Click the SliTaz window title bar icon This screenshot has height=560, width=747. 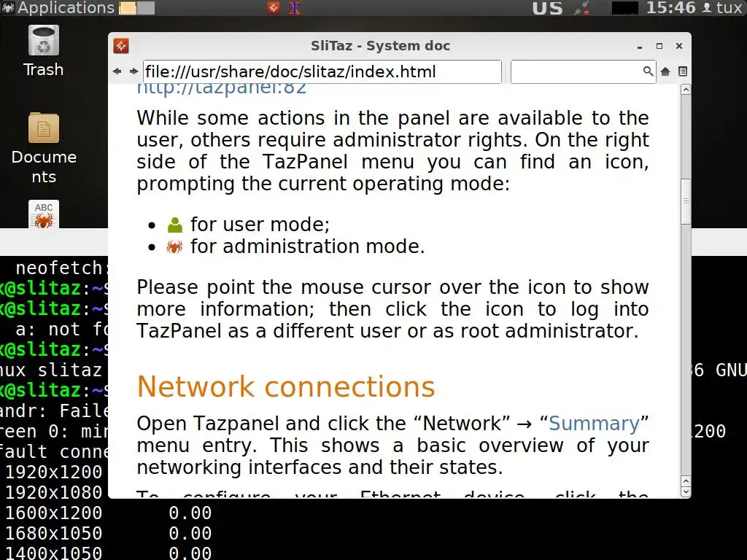(x=121, y=46)
